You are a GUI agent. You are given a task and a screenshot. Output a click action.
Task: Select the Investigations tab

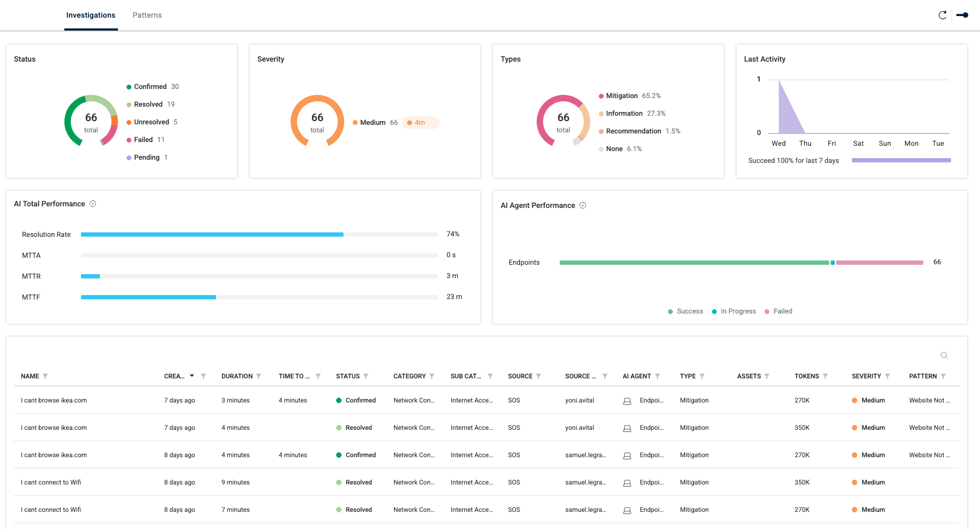[91, 15]
